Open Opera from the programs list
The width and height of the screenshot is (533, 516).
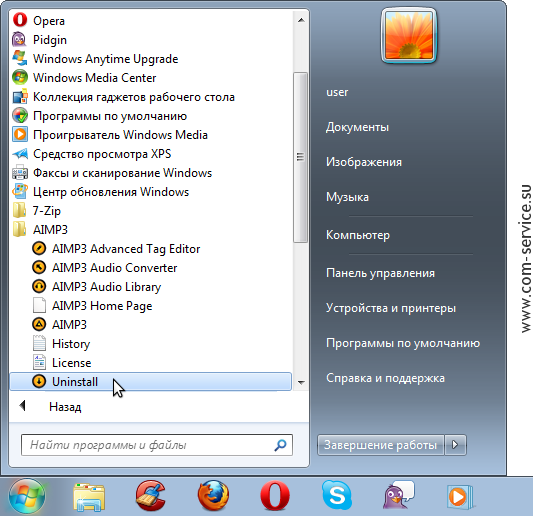coord(151,21)
